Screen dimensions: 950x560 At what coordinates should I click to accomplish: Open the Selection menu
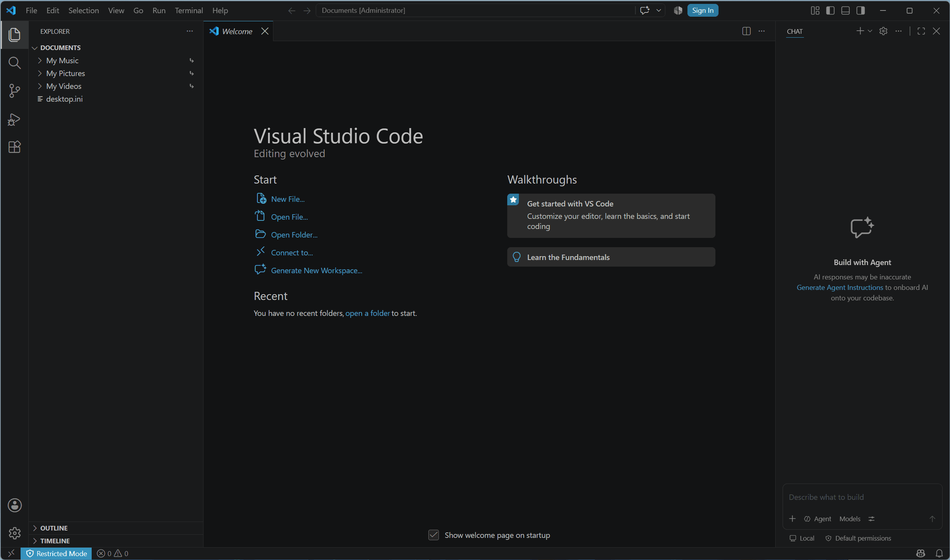[x=84, y=10]
